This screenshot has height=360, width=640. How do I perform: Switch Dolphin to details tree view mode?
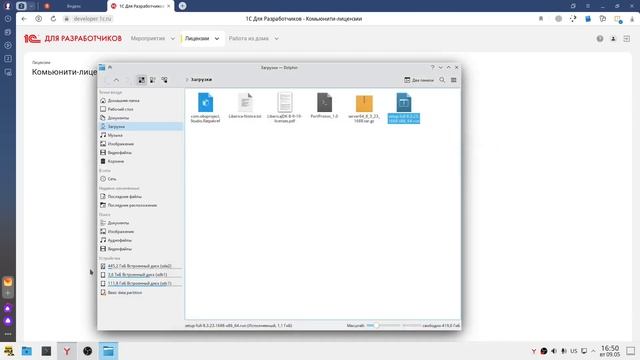(164, 80)
